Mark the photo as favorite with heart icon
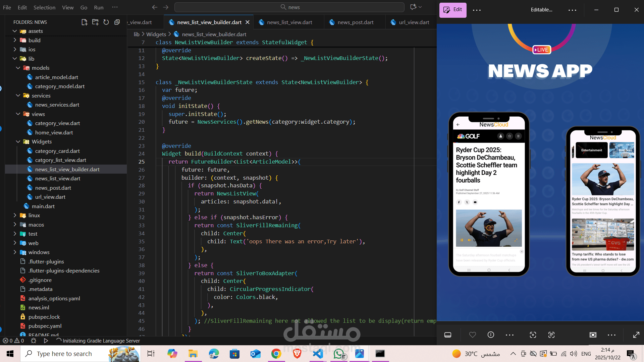This screenshot has height=362, width=644. pos(473,335)
